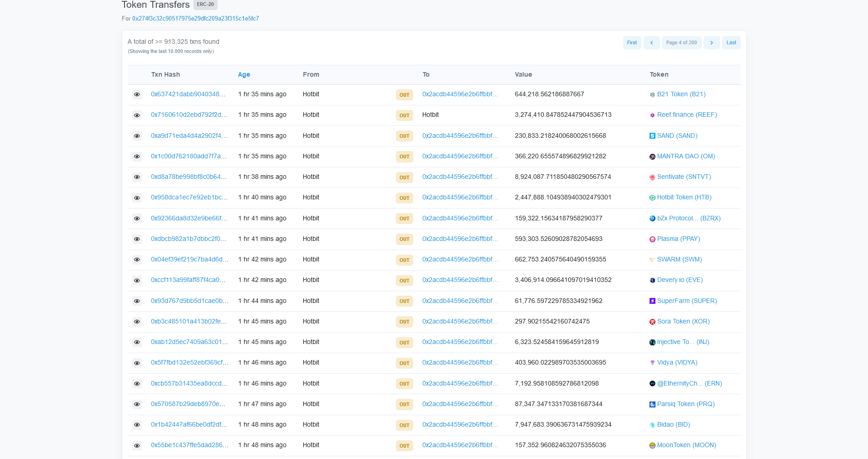Click eye icon in the Sora Token row
The image size is (868, 459).
137,322
